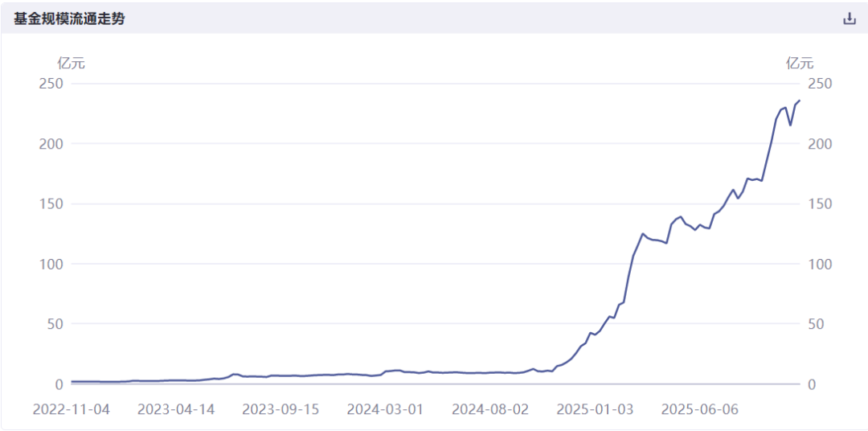Screen dimensions: 868x431
Task: Click the left axis 亿元 unit label
Action: pos(72,64)
